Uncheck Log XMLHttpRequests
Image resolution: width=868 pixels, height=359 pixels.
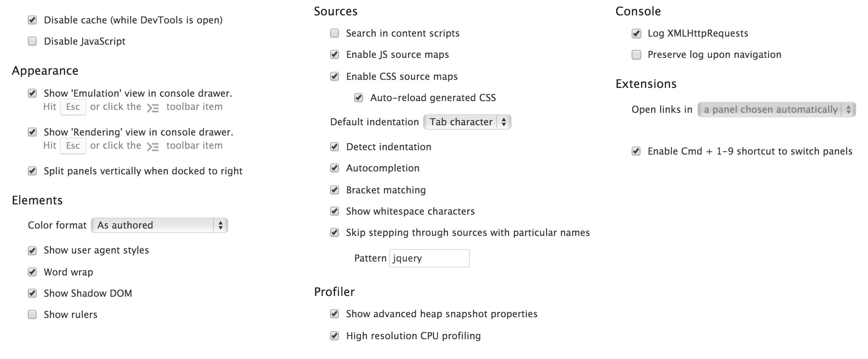coord(636,33)
